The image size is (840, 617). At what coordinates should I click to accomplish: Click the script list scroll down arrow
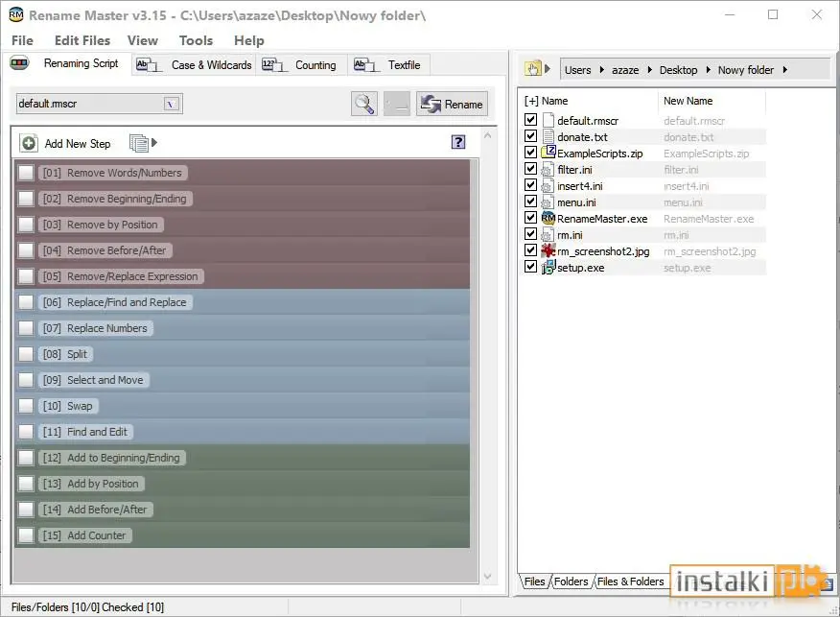pyautogui.click(x=487, y=577)
